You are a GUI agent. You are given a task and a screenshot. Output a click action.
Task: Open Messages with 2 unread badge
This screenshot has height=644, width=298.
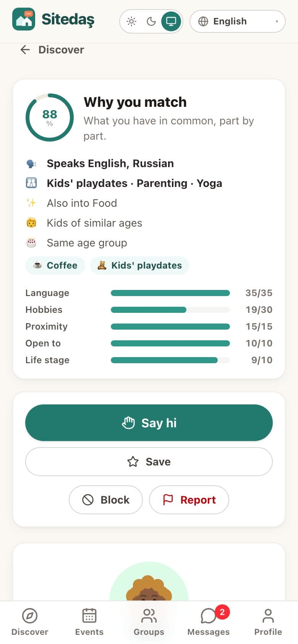point(209,622)
